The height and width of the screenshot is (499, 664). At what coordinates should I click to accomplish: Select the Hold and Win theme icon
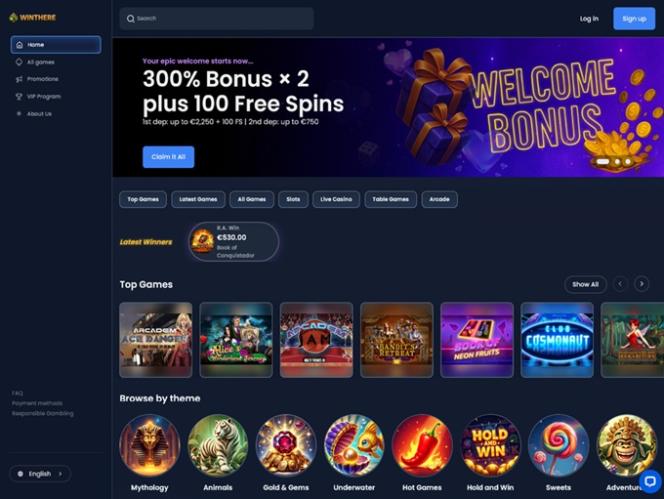490,445
